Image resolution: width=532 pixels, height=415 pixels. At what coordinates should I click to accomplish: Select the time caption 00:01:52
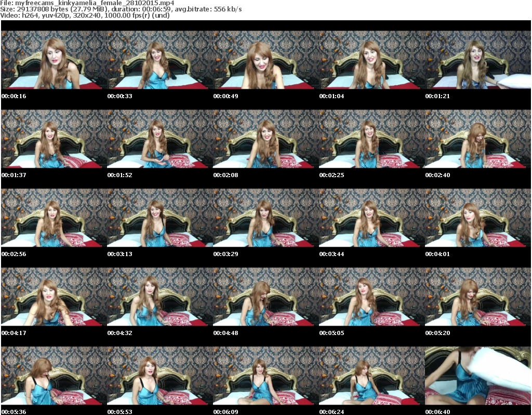[x=120, y=175]
